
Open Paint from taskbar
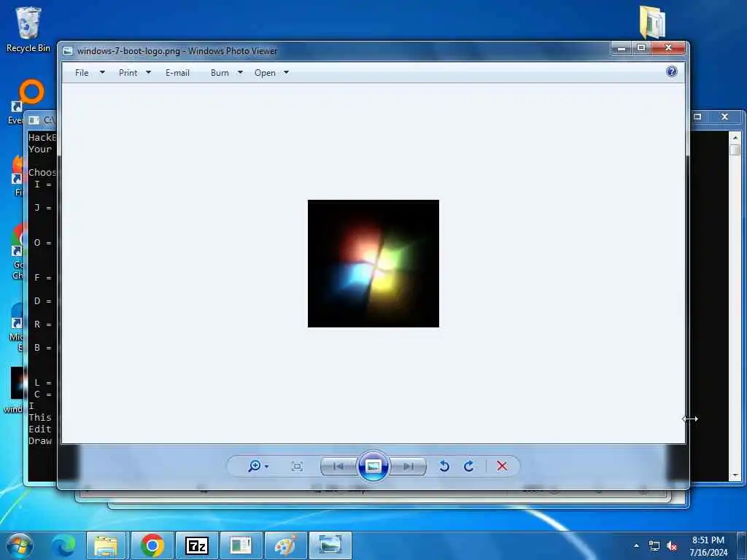click(x=285, y=545)
